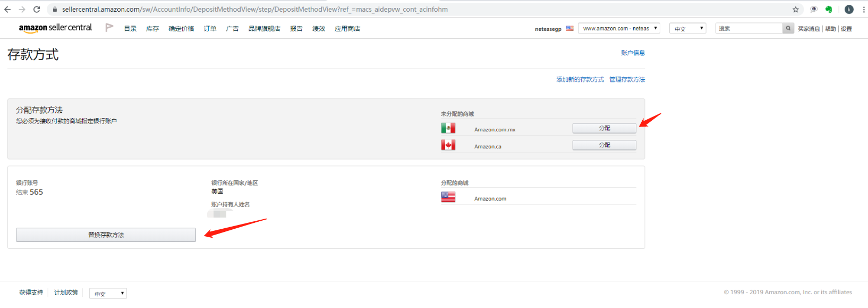Expand the top 中文 language dropdown

coord(687,29)
